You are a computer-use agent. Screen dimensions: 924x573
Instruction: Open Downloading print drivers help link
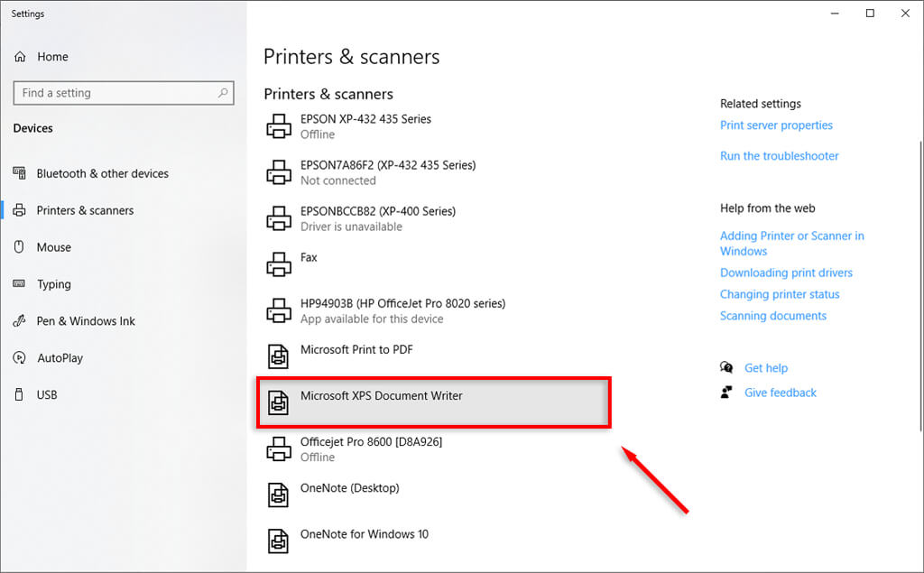786,273
